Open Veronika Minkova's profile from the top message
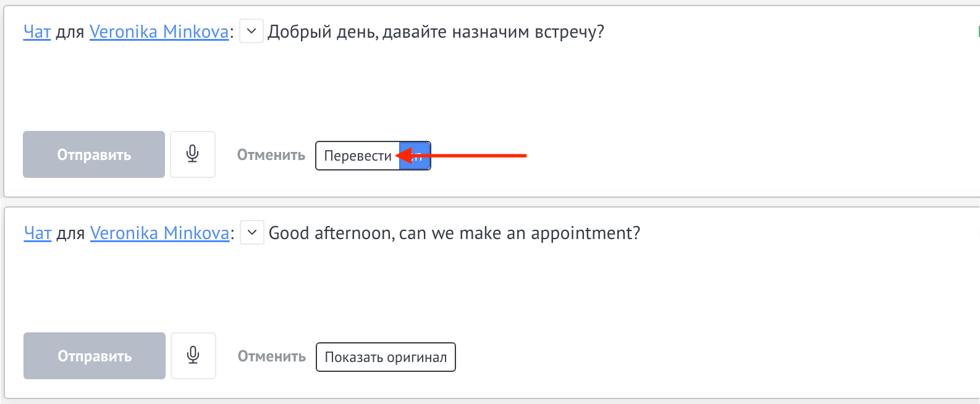The image size is (980, 404). (158, 31)
